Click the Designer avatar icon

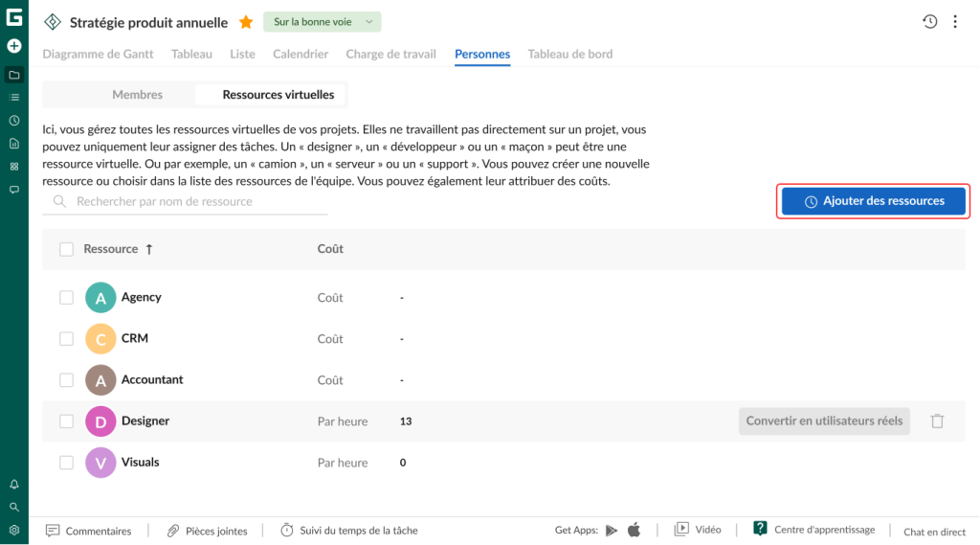[x=100, y=421]
